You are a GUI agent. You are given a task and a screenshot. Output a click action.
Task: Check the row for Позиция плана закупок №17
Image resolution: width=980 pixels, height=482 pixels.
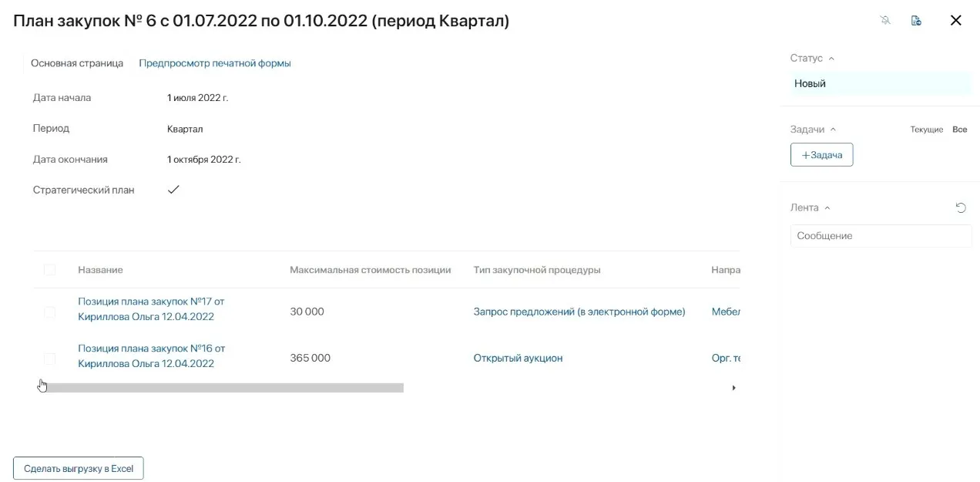[49, 312]
